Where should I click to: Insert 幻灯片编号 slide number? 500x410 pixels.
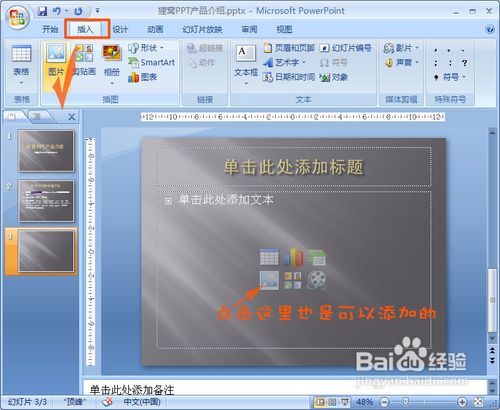(x=345, y=48)
